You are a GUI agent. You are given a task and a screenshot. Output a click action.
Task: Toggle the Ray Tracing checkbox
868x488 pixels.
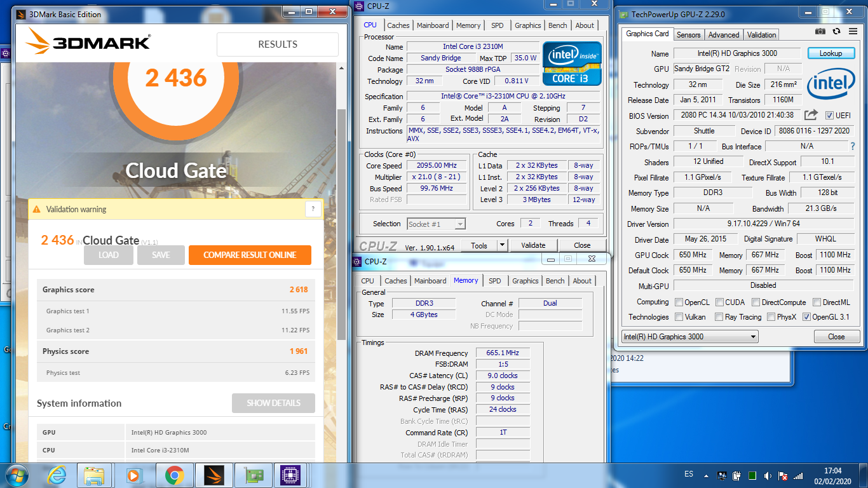(719, 317)
